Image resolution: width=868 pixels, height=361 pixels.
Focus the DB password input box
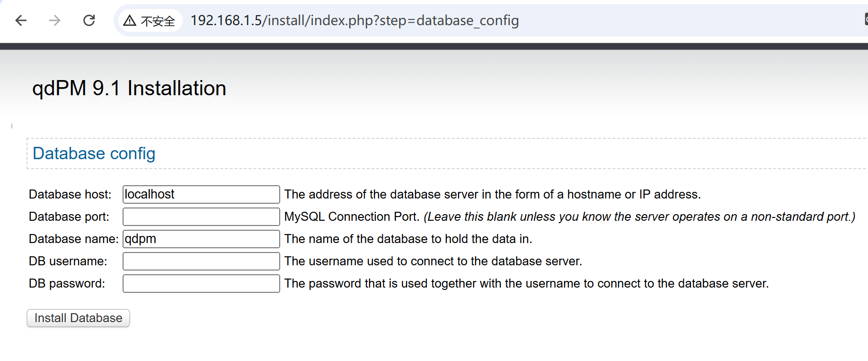coord(201,283)
